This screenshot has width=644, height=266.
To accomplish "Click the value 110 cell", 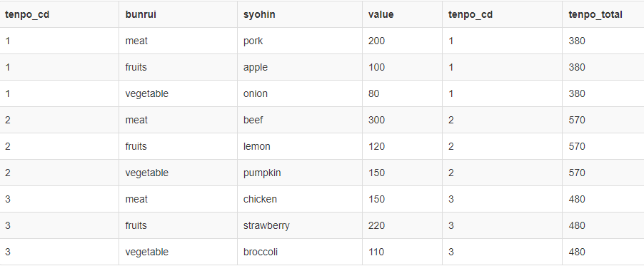I will pos(402,252).
